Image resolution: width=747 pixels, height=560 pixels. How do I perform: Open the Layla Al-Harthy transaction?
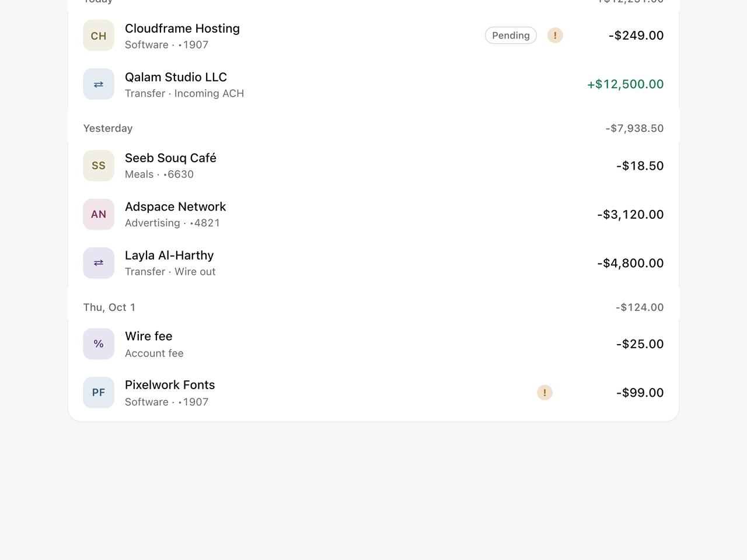(x=373, y=263)
